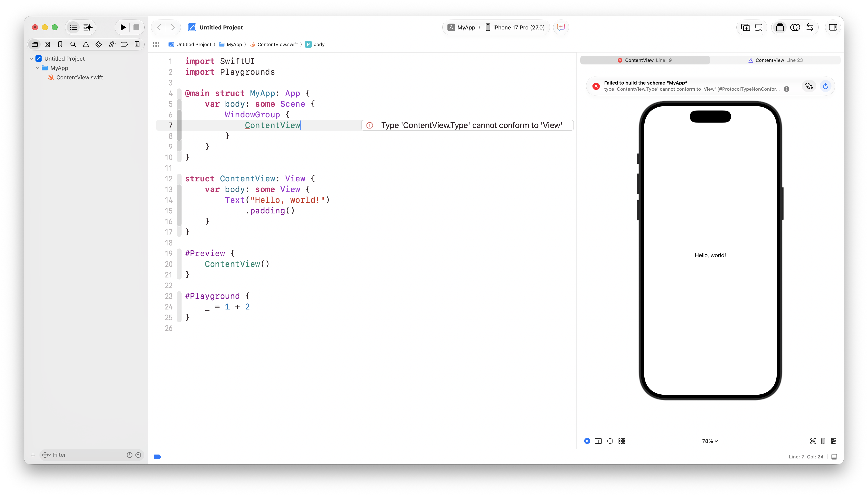Toggle the navigator list sidebar button
868x496 pixels.
(x=73, y=27)
